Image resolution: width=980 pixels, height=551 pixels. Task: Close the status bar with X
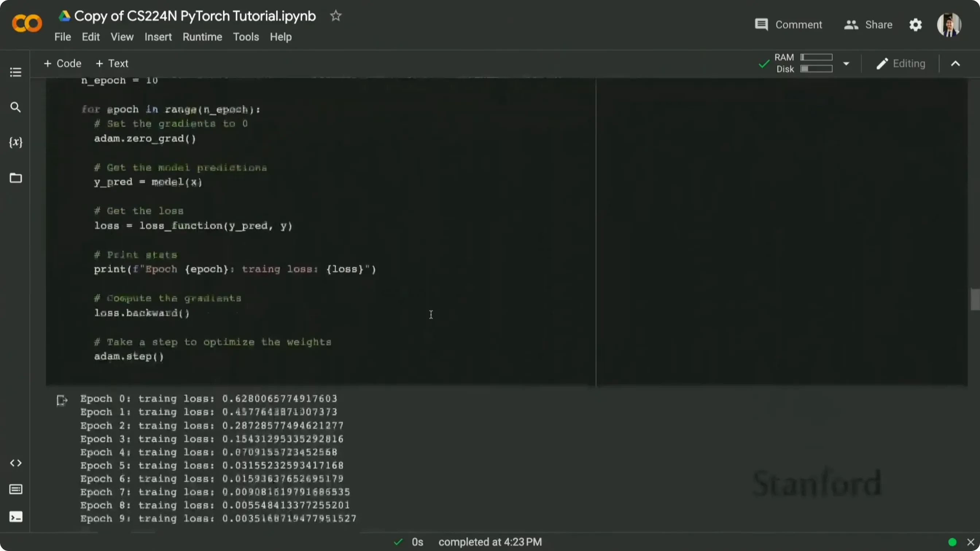971,542
